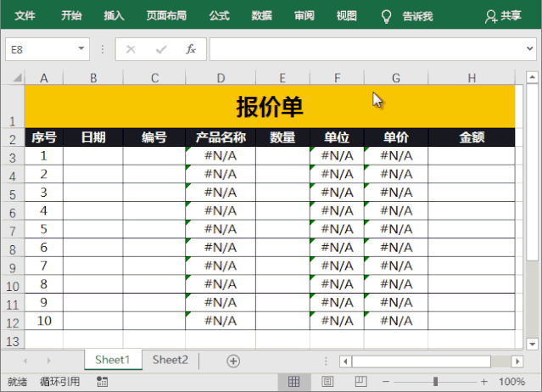
Task: Select the 日期 header cell
Action: [93, 137]
